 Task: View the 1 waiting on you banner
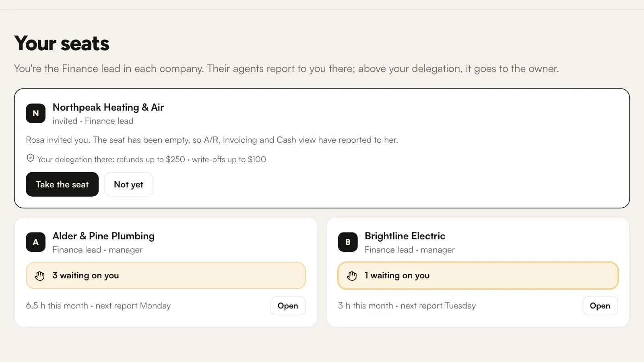(478, 276)
